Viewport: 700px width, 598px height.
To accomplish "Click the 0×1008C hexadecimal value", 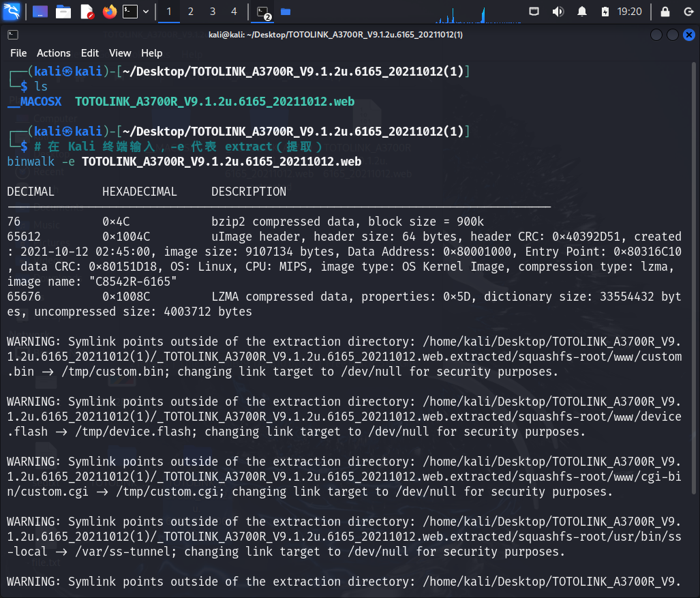I will click(126, 297).
